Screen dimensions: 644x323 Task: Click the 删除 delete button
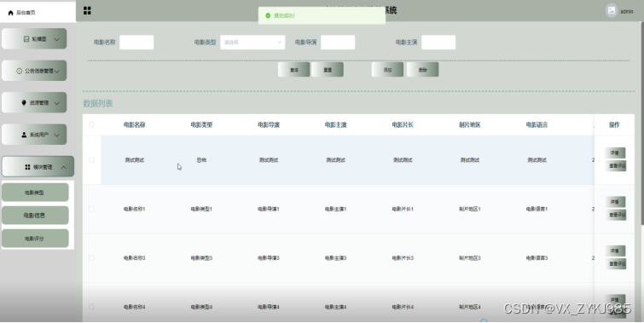(x=422, y=70)
